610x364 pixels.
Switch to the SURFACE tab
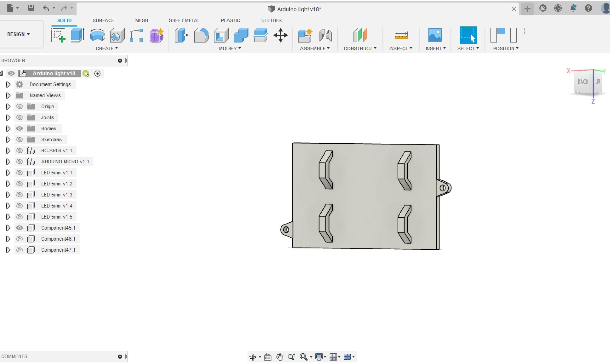103,20
